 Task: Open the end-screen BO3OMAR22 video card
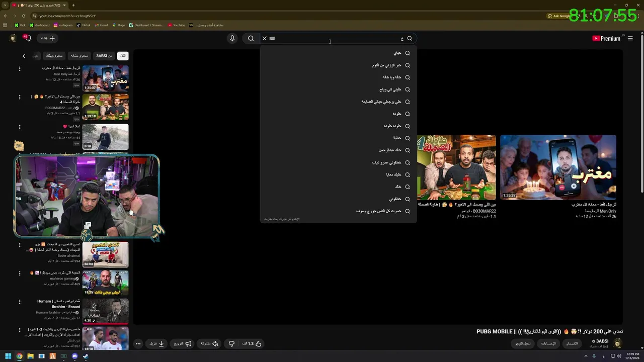456,167
